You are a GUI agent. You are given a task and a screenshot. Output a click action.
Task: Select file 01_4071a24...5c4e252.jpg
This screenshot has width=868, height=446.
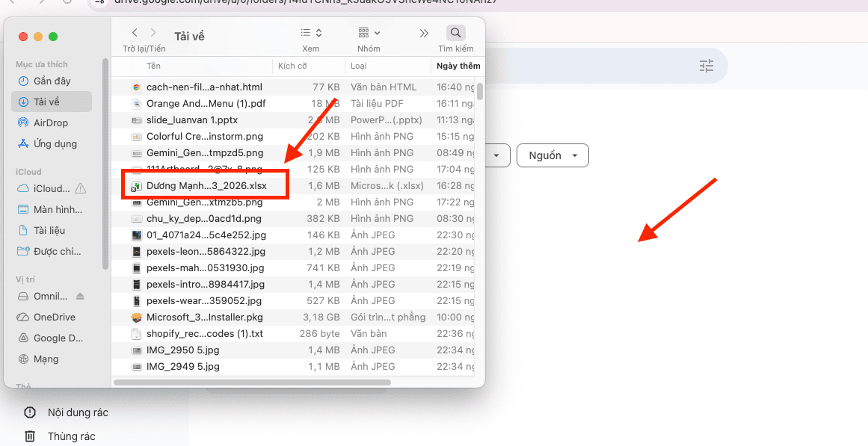tap(206, 235)
